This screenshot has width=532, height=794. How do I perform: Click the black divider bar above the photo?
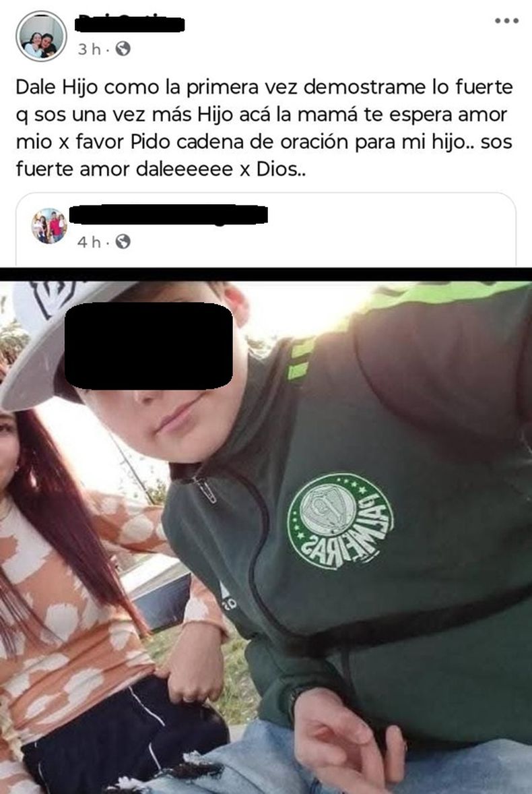(x=266, y=274)
